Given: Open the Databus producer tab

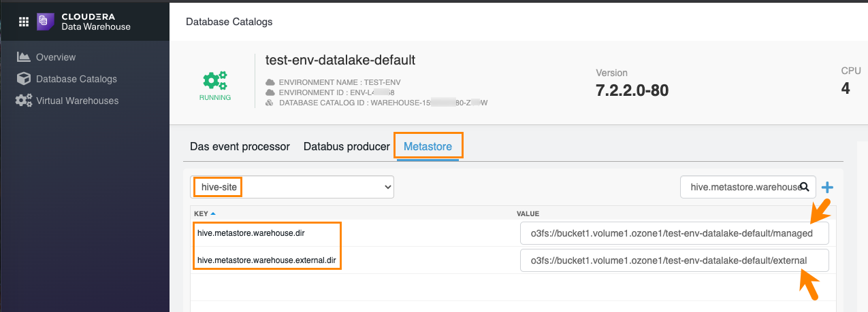Looking at the screenshot, I should click(x=347, y=147).
